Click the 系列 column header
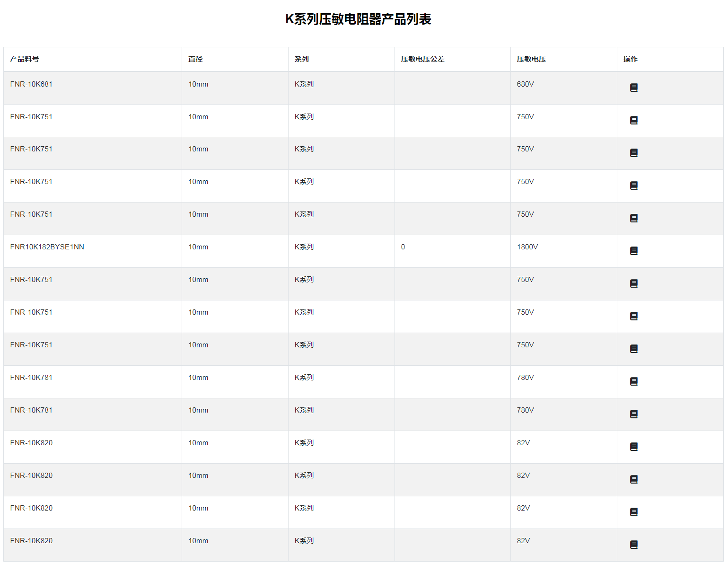 (301, 59)
